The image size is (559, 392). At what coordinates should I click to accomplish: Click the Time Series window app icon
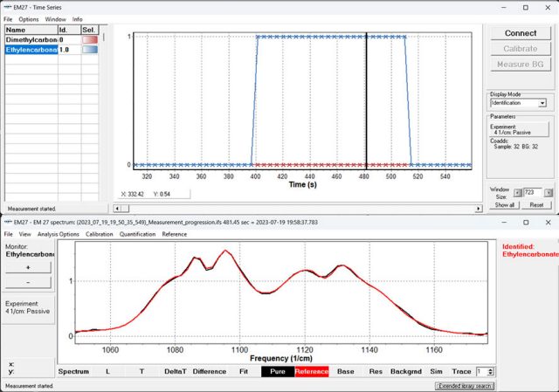pyautogui.click(x=8, y=7)
